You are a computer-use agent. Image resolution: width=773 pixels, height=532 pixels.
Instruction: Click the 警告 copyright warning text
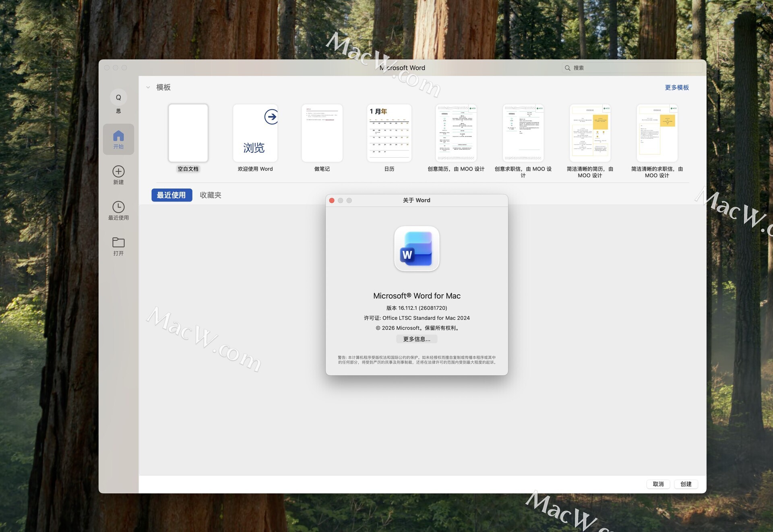tap(417, 360)
